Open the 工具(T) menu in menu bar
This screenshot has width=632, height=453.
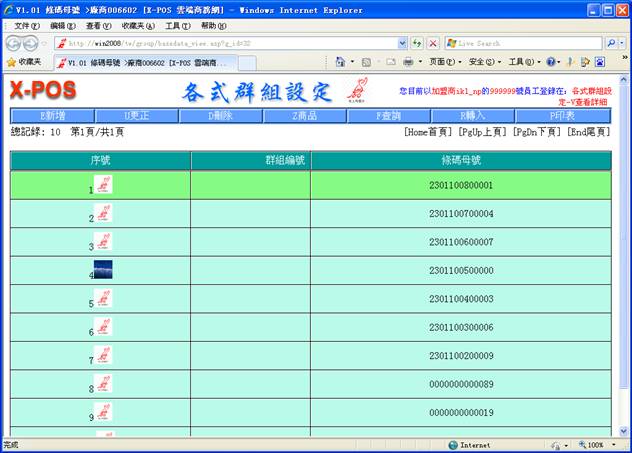177,25
